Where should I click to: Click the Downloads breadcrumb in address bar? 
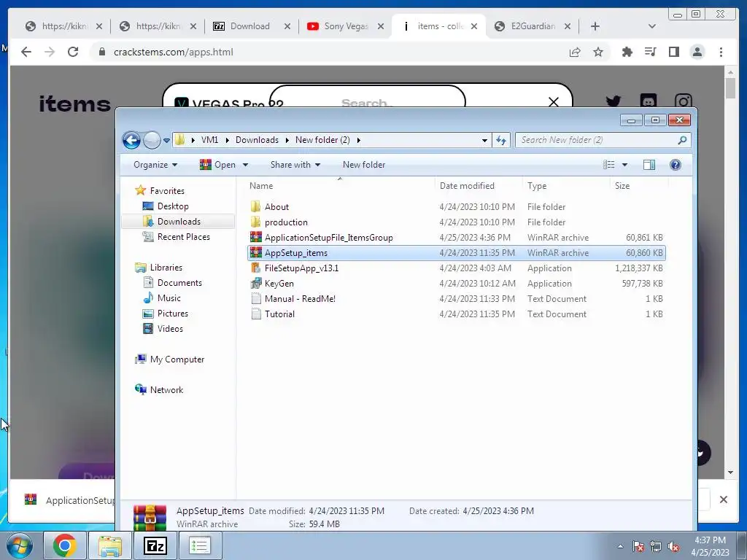257,140
